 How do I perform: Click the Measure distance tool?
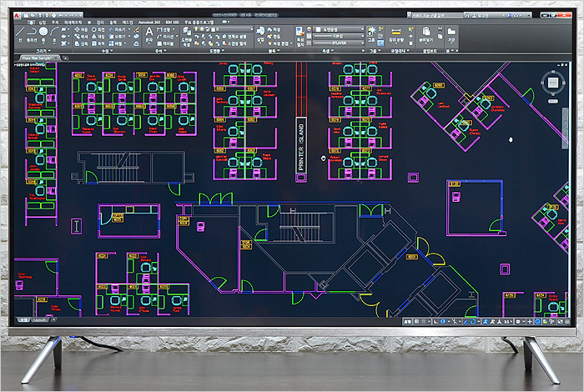click(395, 33)
